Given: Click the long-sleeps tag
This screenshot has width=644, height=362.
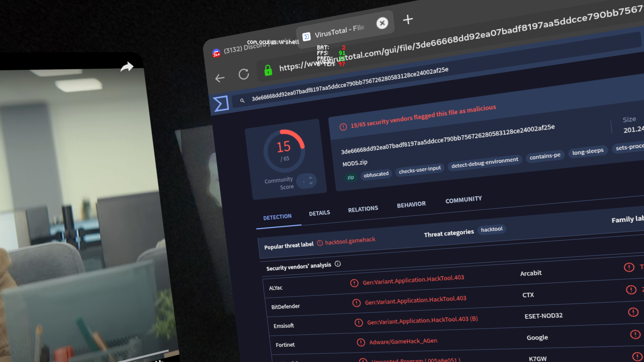Looking at the screenshot, I should click(x=588, y=151).
